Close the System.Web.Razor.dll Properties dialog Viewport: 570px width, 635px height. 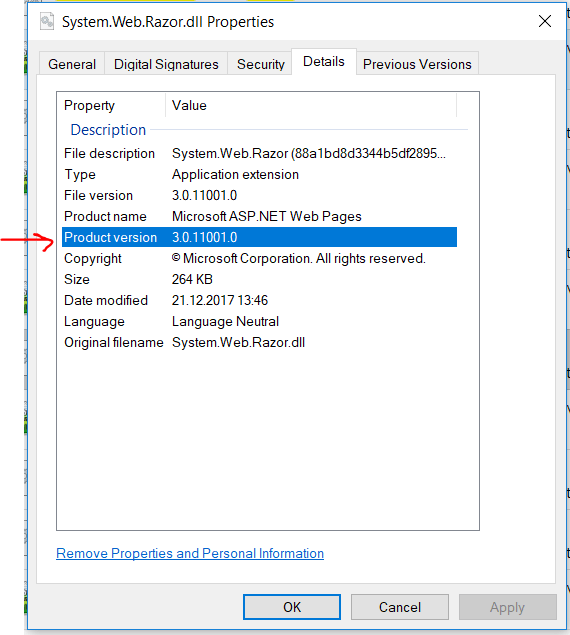(545, 21)
